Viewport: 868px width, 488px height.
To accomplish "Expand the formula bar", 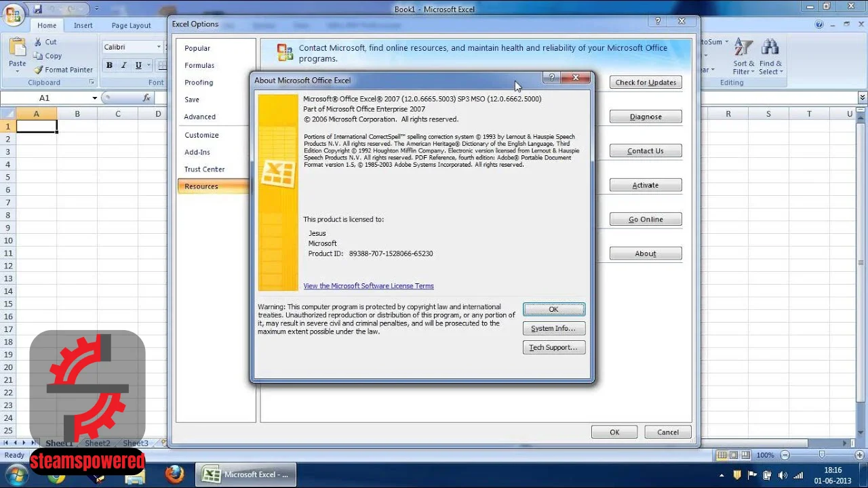I will [x=863, y=98].
